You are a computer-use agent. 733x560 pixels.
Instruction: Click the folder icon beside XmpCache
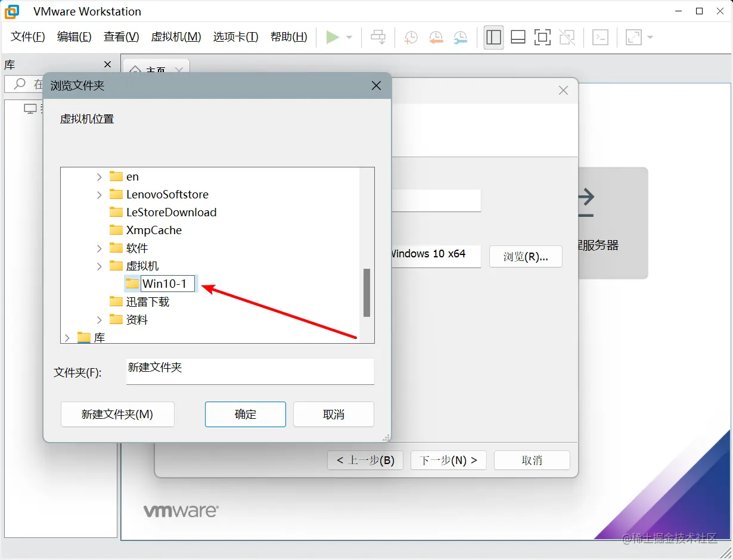pyautogui.click(x=116, y=230)
